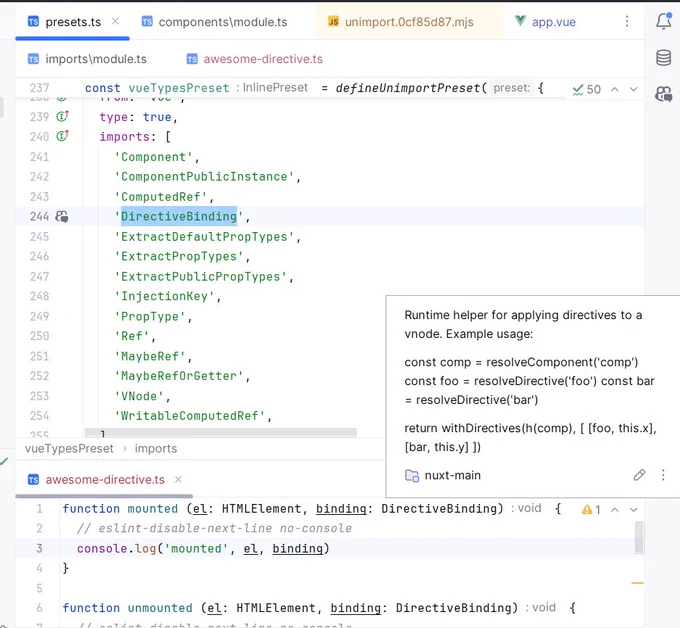Image resolution: width=680 pixels, height=628 pixels.
Task: Click console.log on line 3
Action: pos(116,548)
